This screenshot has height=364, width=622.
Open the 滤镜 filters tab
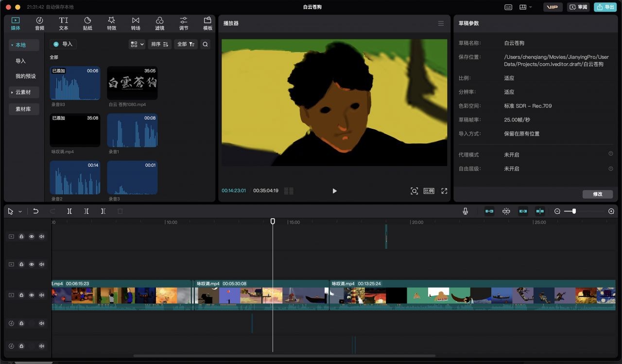[x=159, y=23]
